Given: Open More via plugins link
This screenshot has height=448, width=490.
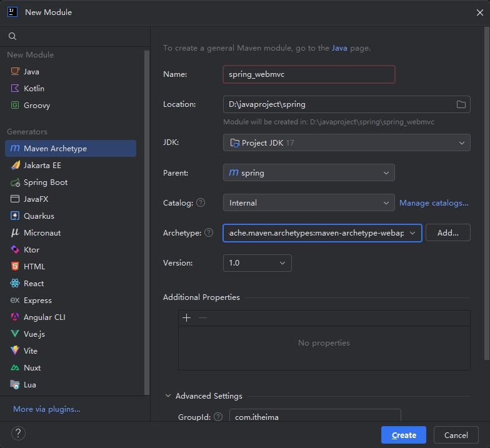Looking at the screenshot, I should tap(47, 409).
